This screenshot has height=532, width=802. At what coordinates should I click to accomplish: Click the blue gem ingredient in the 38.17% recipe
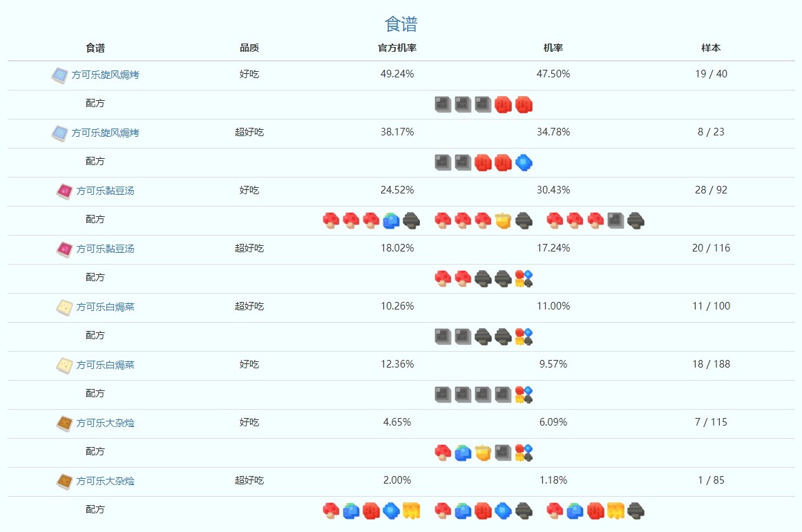[524, 163]
